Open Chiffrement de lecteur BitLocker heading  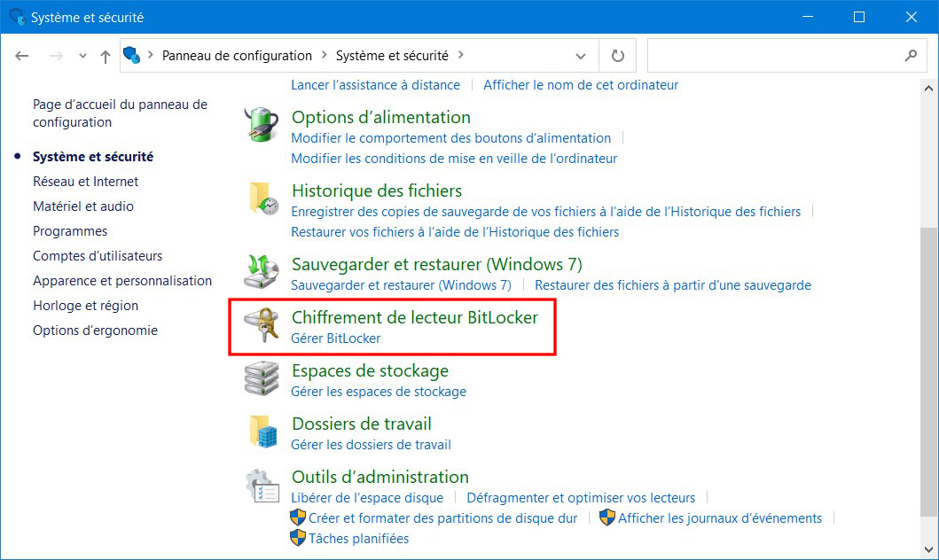click(414, 318)
